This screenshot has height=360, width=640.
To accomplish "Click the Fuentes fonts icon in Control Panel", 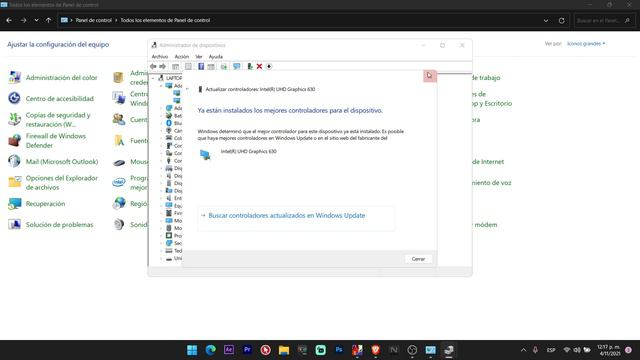I will 119,141.
